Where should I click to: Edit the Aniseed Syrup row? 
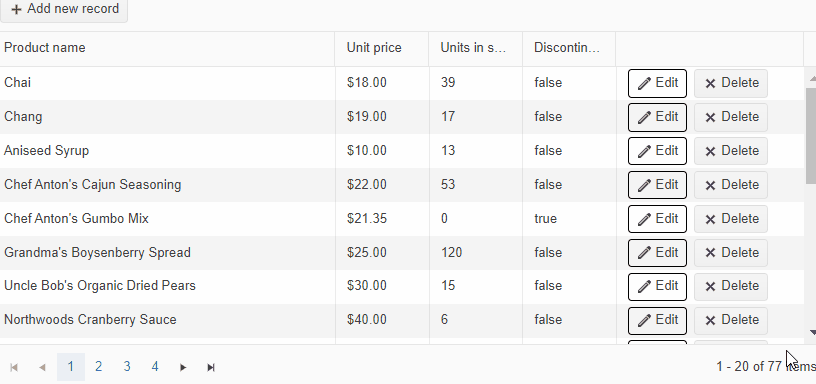click(657, 151)
